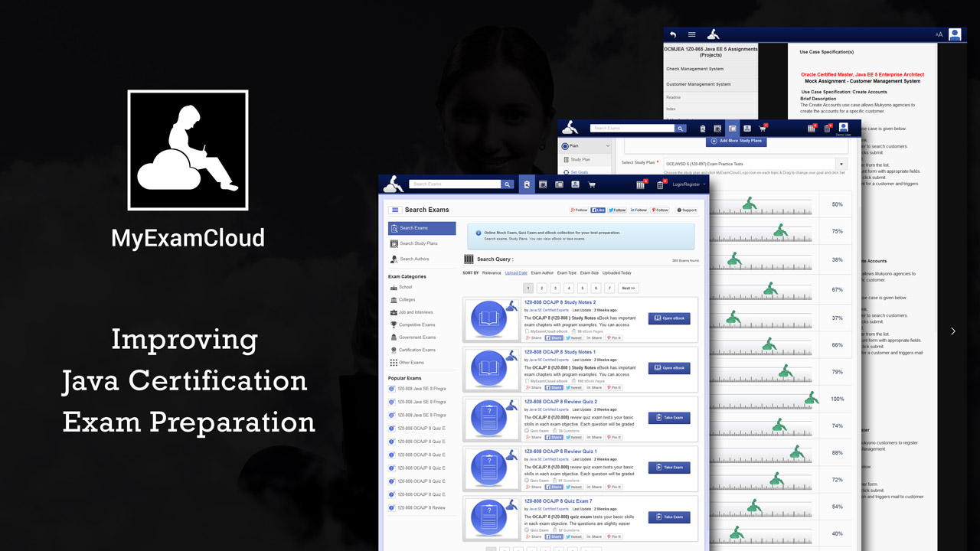Open the study plans icon in front window navbar
The image size is (980, 551).
543,184
